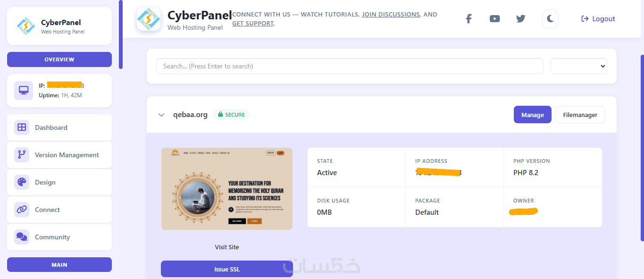644x279 pixels.
Task: Click the qebaa.org site preview thumbnail
Action: 227,189
